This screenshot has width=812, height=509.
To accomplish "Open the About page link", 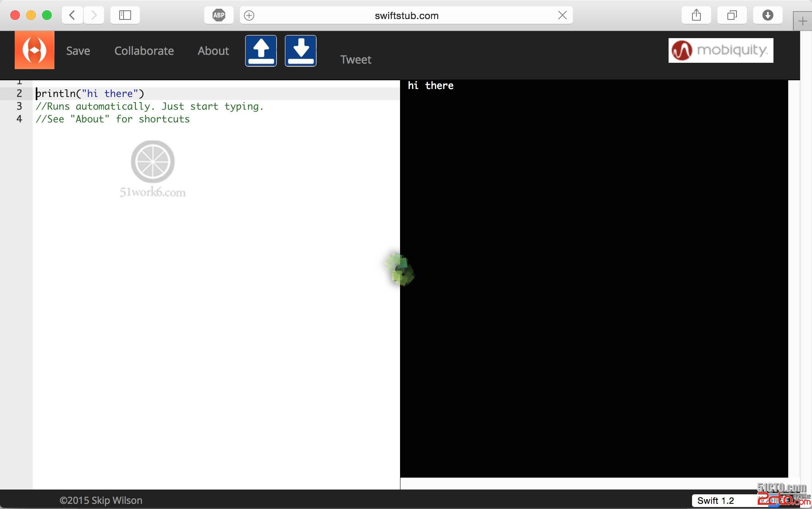I will point(213,51).
